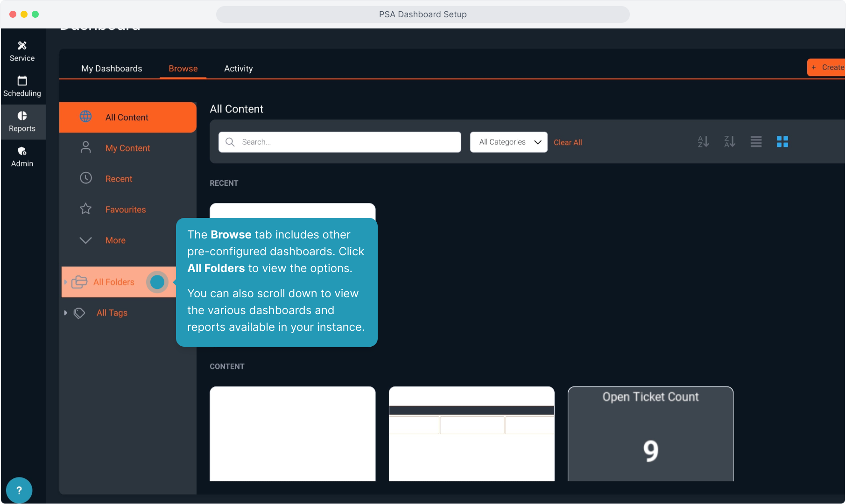Image resolution: width=846 pixels, height=504 pixels.
Task: Click the All Folders folder icon
Action: (79, 282)
